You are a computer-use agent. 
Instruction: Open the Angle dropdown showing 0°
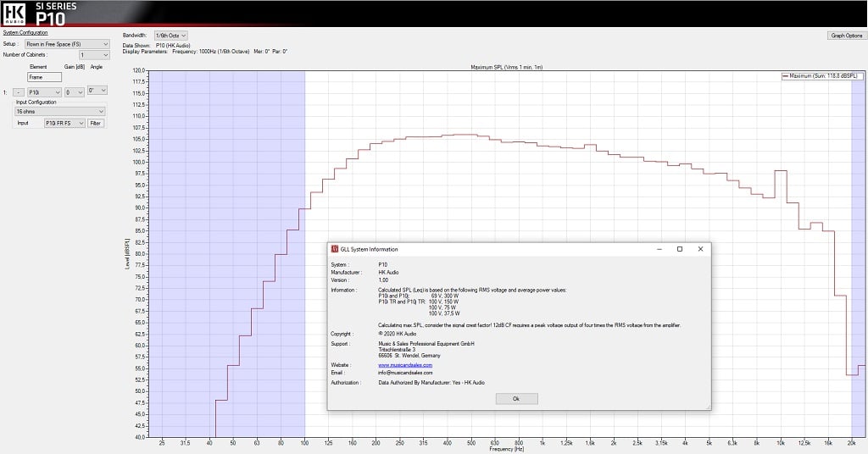(97, 90)
